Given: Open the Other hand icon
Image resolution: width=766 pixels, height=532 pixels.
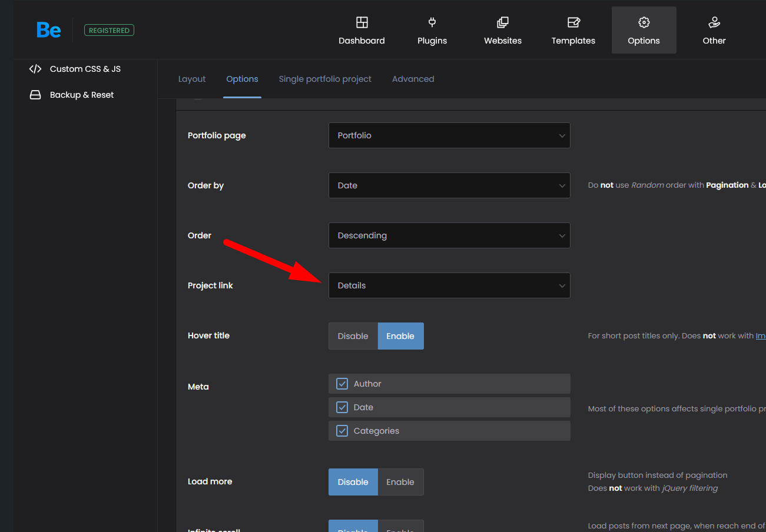Looking at the screenshot, I should coord(714,22).
